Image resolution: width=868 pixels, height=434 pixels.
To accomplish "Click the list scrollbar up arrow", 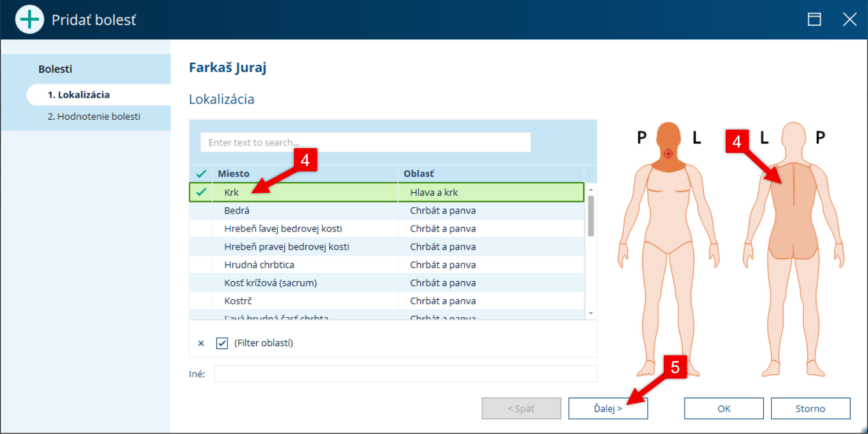I will [591, 189].
